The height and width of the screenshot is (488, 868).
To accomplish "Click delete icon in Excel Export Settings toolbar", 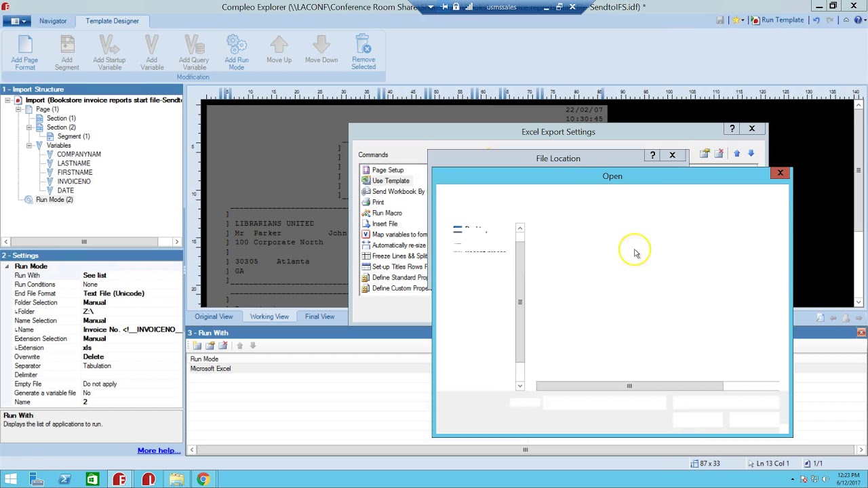I will [x=719, y=154].
